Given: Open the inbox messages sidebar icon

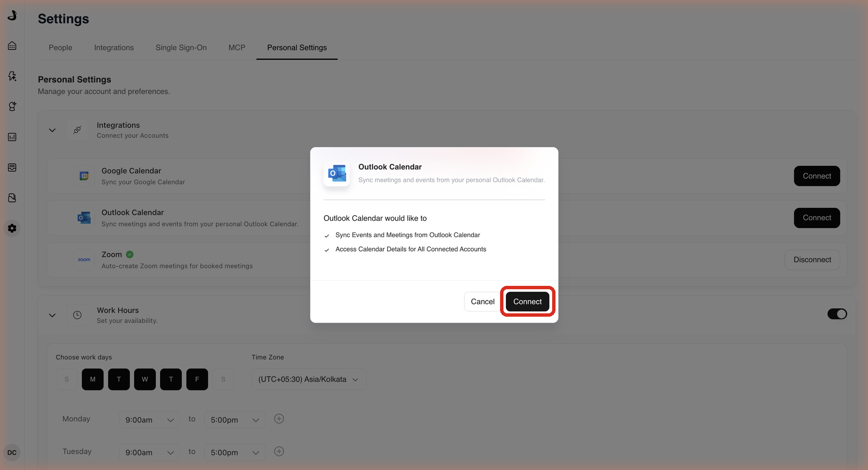Looking at the screenshot, I should [x=12, y=167].
